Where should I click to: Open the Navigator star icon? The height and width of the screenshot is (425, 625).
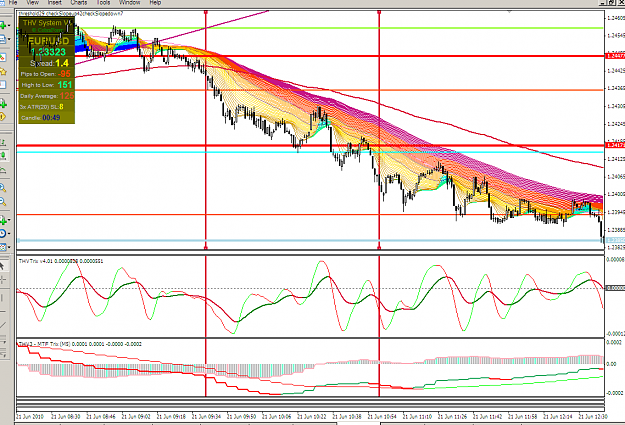tap(3, 72)
